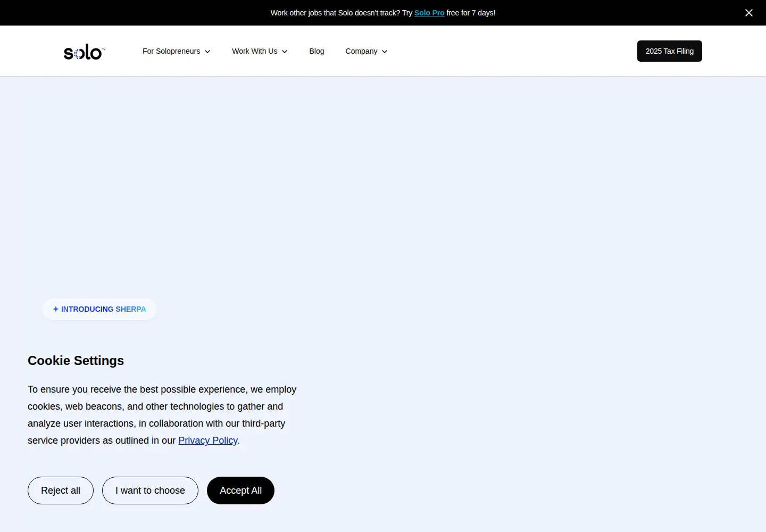Open the Work With Us dropdown
The image size is (766, 532).
click(x=260, y=51)
